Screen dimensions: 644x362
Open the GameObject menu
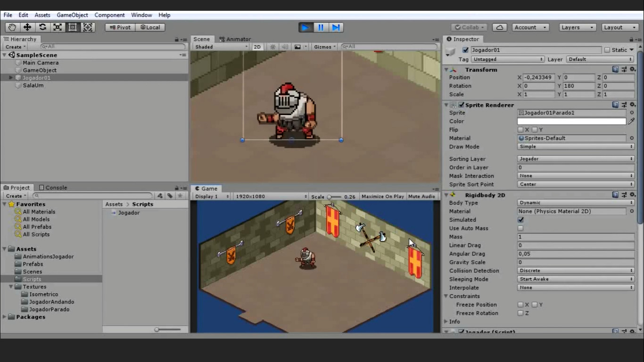pyautogui.click(x=72, y=15)
